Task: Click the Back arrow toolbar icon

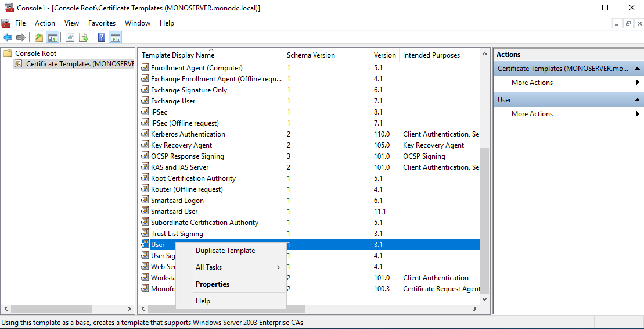Action: click(8, 38)
